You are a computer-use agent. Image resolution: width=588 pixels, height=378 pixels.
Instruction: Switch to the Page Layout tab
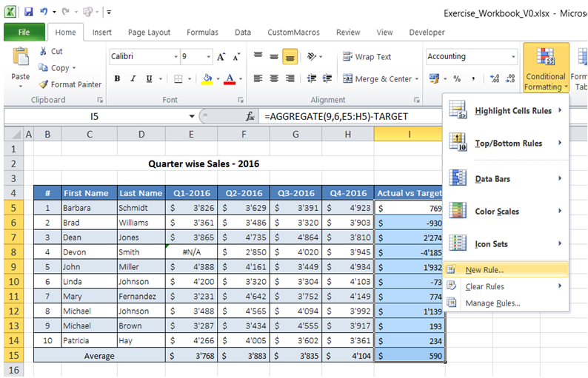tap(149, 33)
